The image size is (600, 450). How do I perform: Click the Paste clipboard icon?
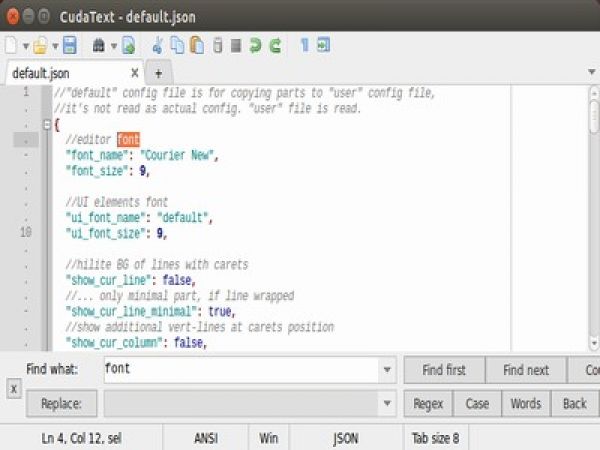tap(197, 45)
